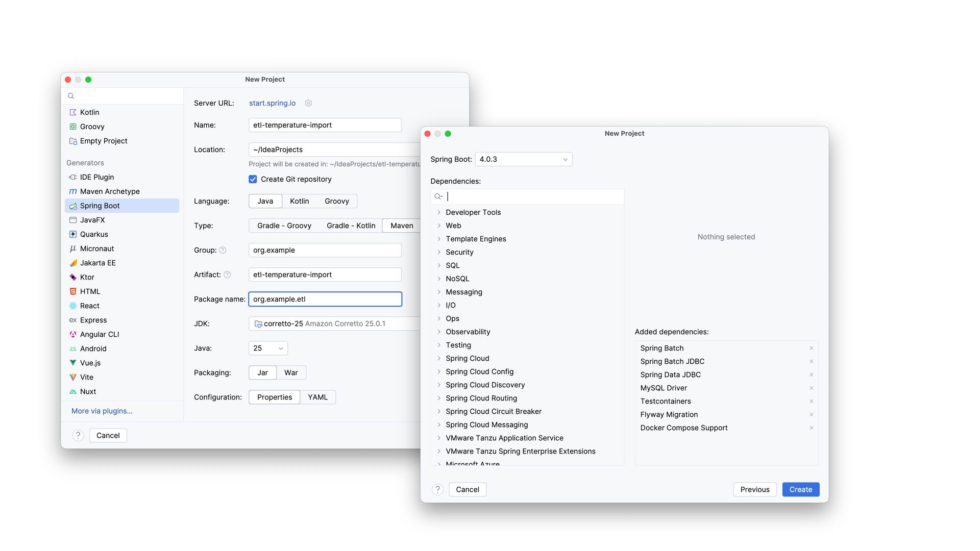
Task: Uncheck Create Git repository checkbox
Action: (x=253, y=179)
